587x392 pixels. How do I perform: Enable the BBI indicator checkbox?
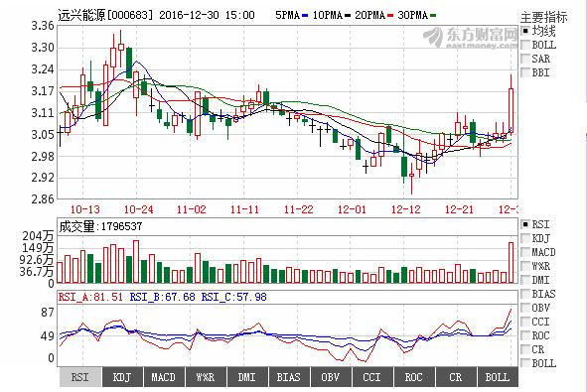pos(526,72)
